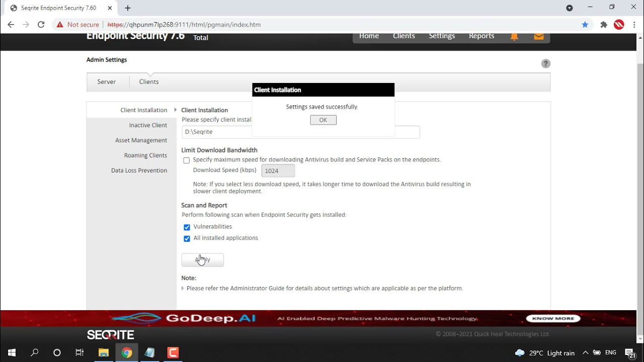644x362 pixels.
Task: Open the browser extensions puzzle icon
Action: (x=604, y=25)
